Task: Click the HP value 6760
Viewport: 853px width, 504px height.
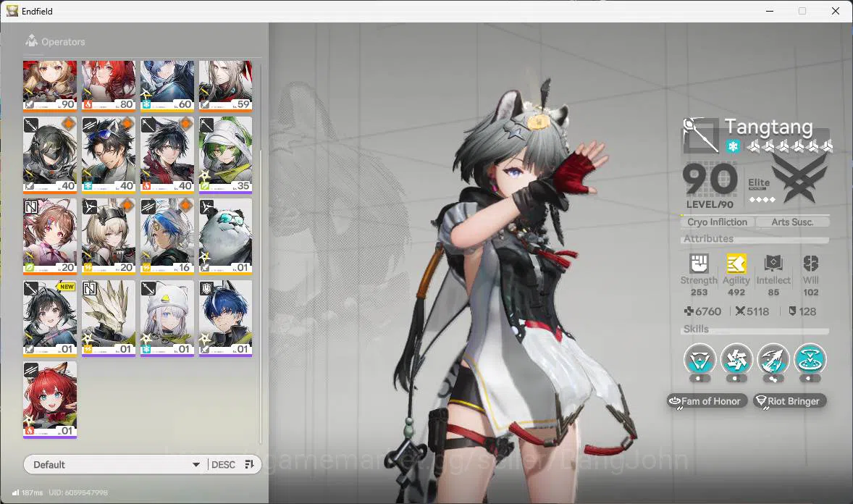Action: [708, 311]
